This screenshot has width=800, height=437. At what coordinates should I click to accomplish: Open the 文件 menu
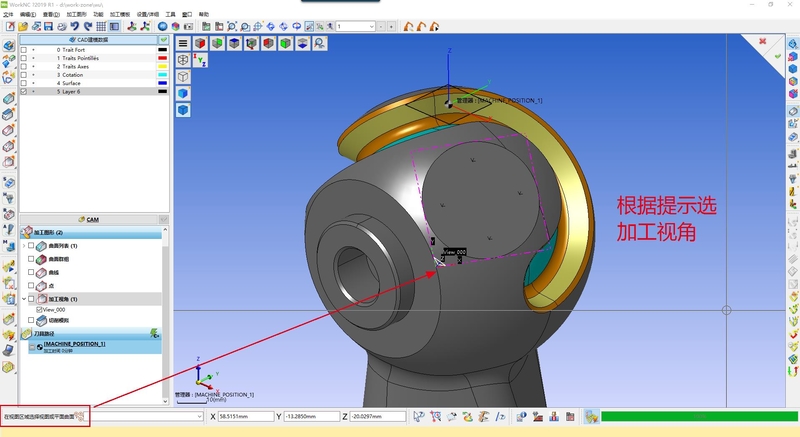click(x=8, y=15)
